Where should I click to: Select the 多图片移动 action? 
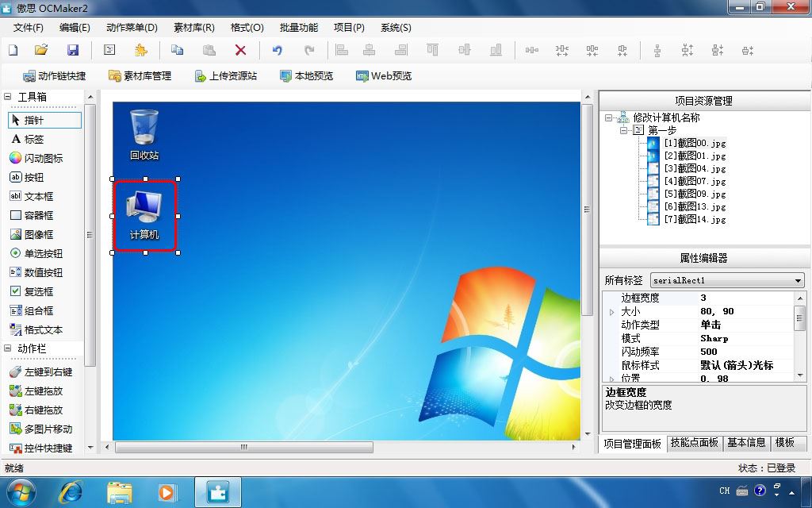pos(41,429)
